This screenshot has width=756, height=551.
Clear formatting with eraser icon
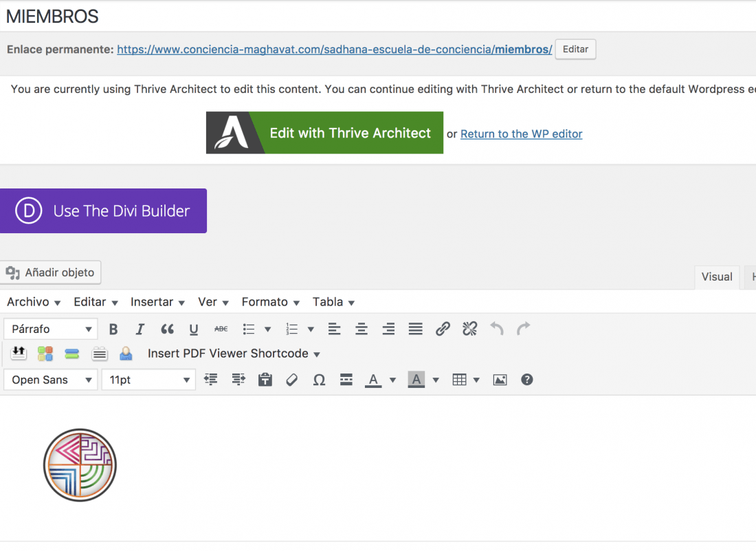pos(291,380)
